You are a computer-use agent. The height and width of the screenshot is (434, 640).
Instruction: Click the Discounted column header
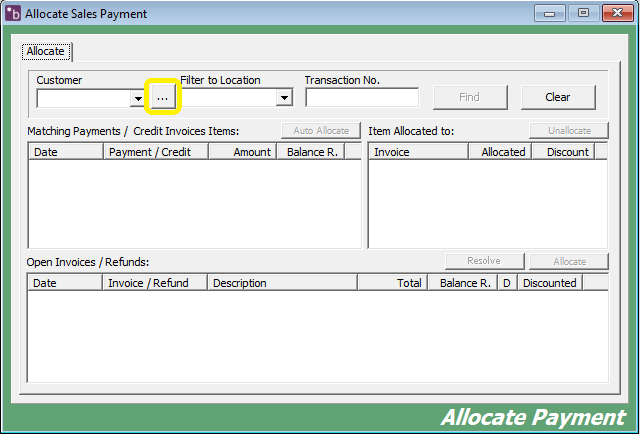click(x=550, y=283)
